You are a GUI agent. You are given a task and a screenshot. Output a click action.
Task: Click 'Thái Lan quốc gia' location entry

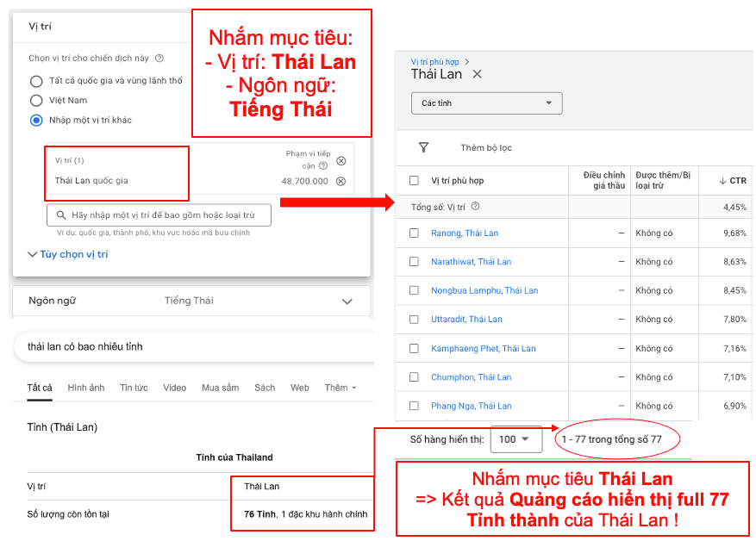click(91, 181)
